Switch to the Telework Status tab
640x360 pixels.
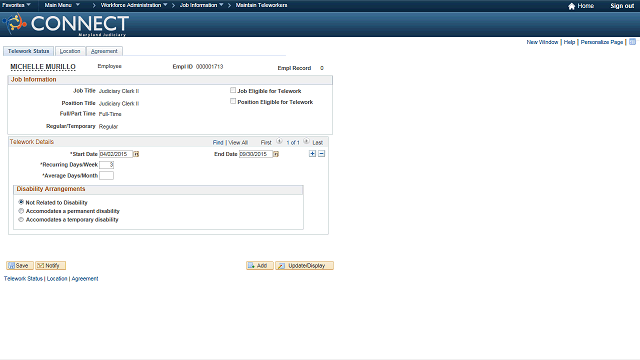coord(29,51)
